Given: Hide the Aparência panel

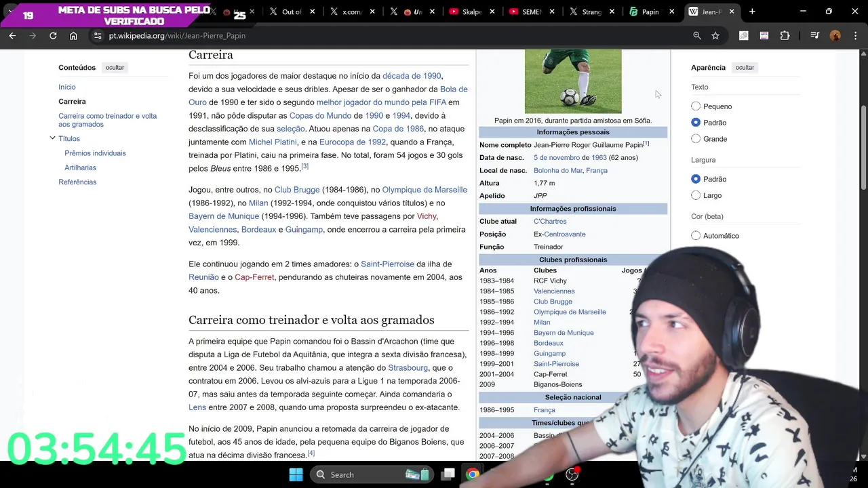Looking at the screenshot, I should [x=745, y=68].
